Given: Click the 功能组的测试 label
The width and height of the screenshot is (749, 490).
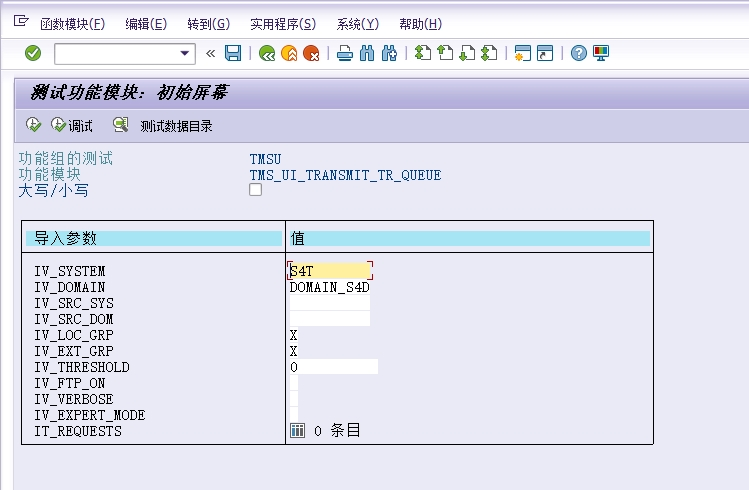Looking at the screenshot, I should coord(66,158).
